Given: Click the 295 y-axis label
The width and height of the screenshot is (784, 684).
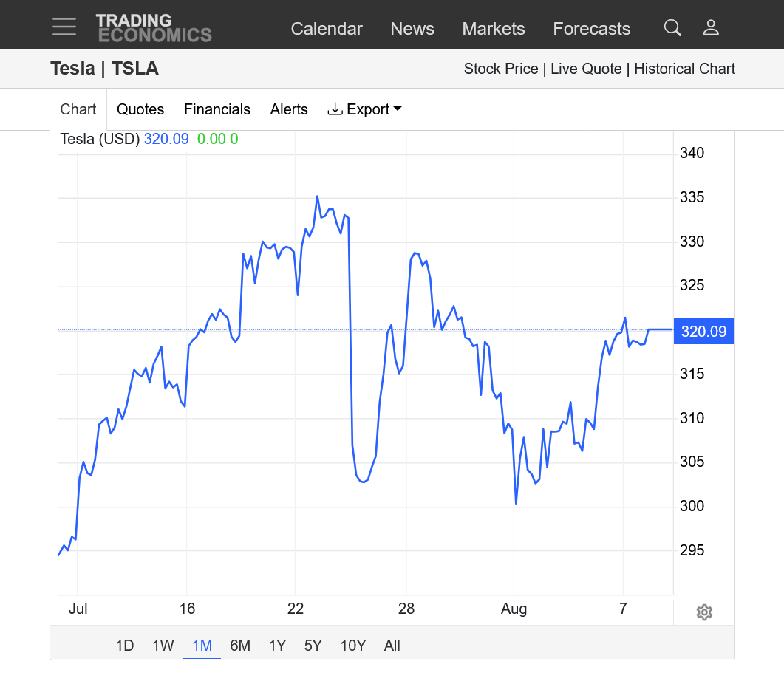Looking at the screenshot, I should [692, 550].
